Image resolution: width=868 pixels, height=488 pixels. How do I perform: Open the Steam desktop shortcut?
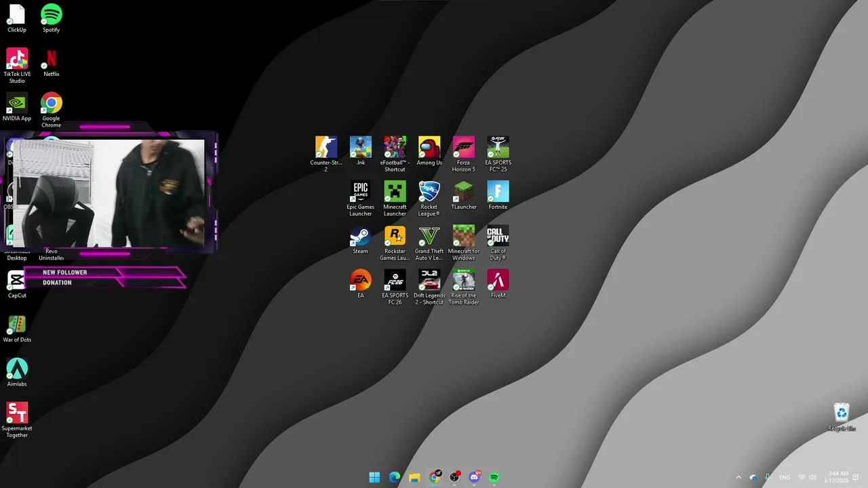pos(361,240)
